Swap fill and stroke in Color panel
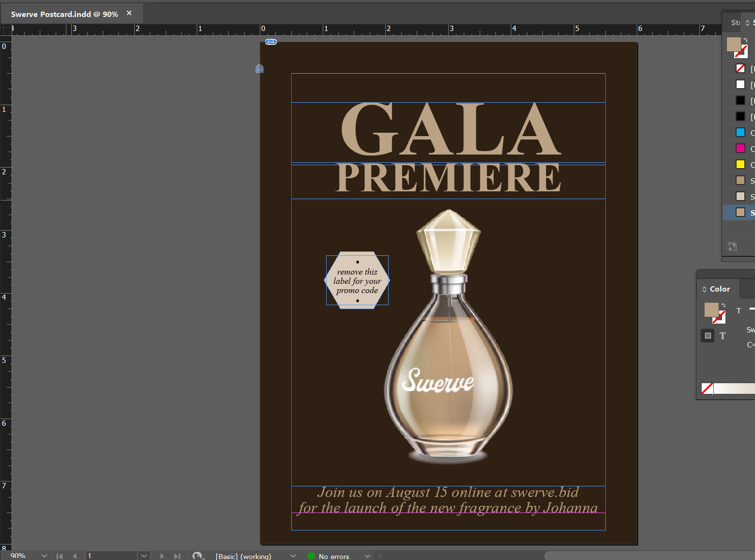755x560 pixels. pos(723,306)
